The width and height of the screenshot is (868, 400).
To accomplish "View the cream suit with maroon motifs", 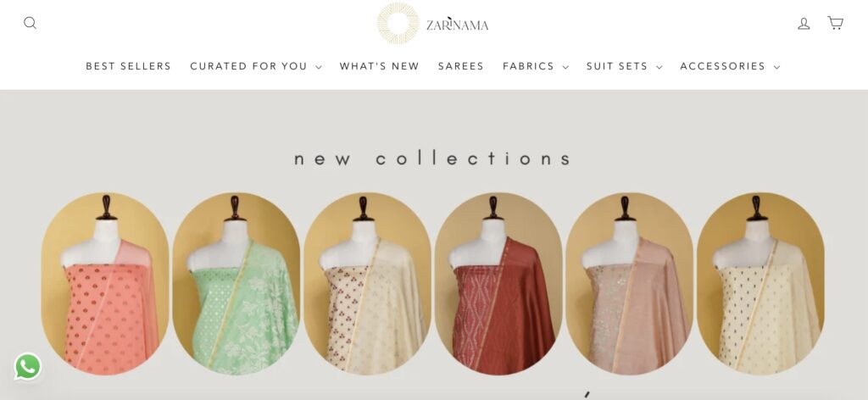I will tap(368, 284).
